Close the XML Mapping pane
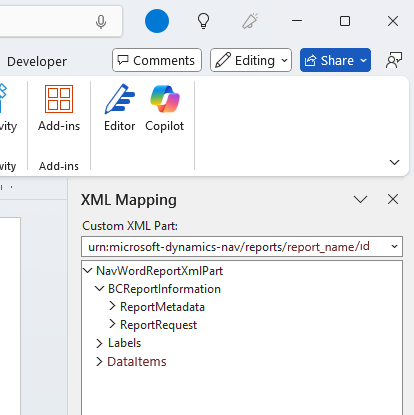Image resolution: width=414 pixels, height=415 pixels. 393,199
